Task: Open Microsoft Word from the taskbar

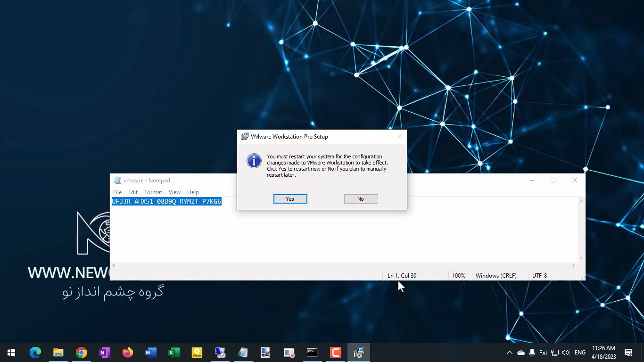Action: point(150,353)
